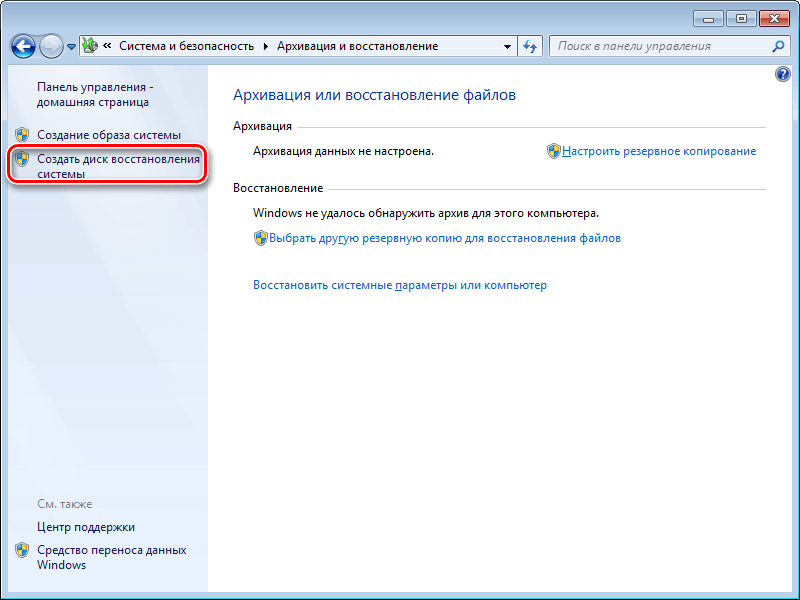This screenshot has width=800, height=600.
Task: Maximize the Control Panel window
Action: (741, 19)
